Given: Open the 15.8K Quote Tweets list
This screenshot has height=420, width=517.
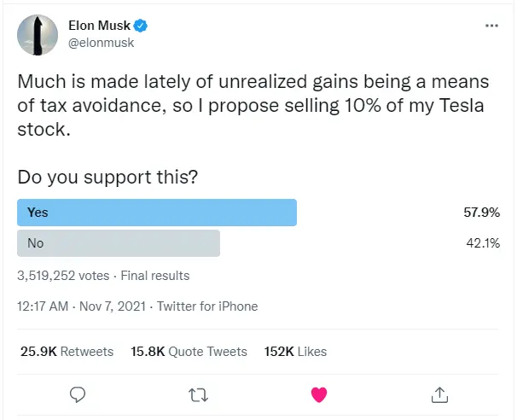Looking at the screenshot, I should click(x=189, y=352).
